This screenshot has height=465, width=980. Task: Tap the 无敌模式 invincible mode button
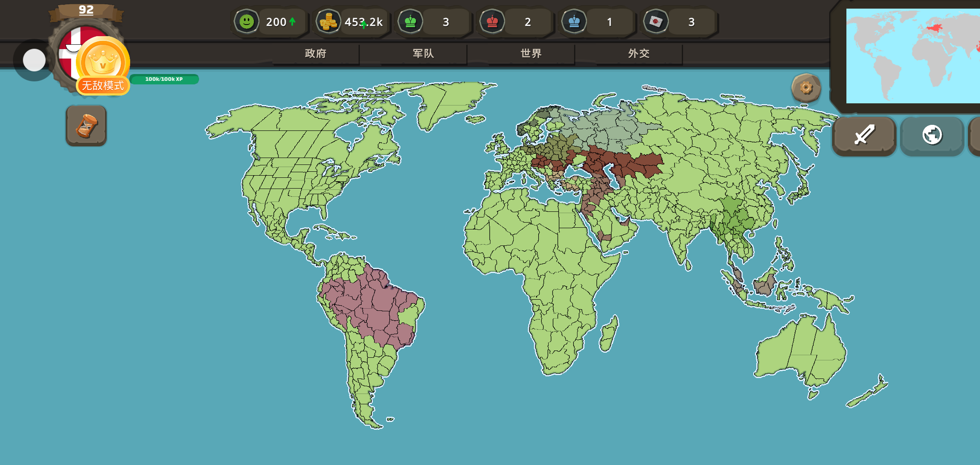[103, 85]
